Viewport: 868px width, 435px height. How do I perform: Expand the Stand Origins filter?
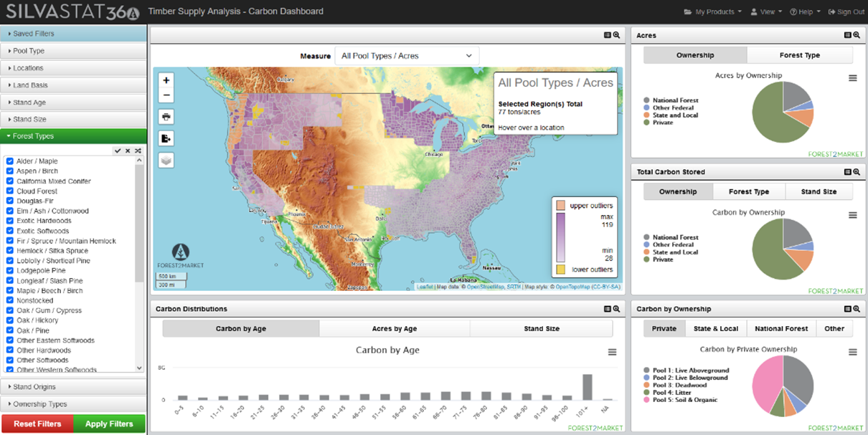point(73,387)
